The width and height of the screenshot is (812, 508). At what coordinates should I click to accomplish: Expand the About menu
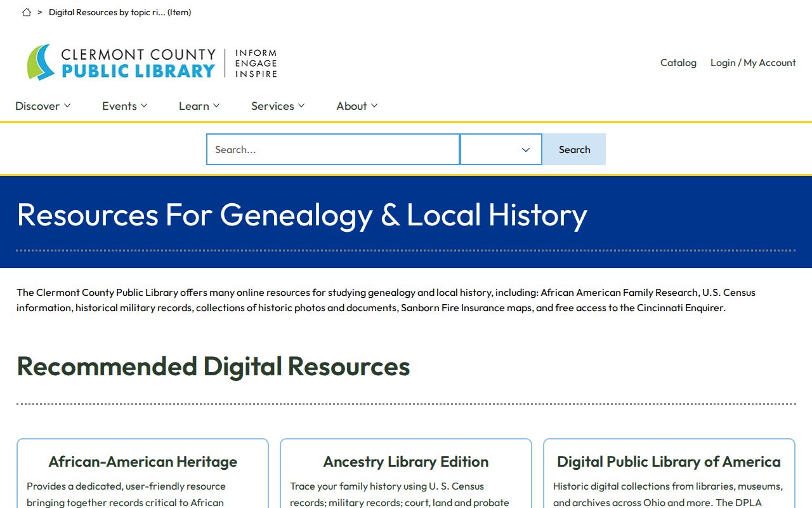(x=357, y=106)
